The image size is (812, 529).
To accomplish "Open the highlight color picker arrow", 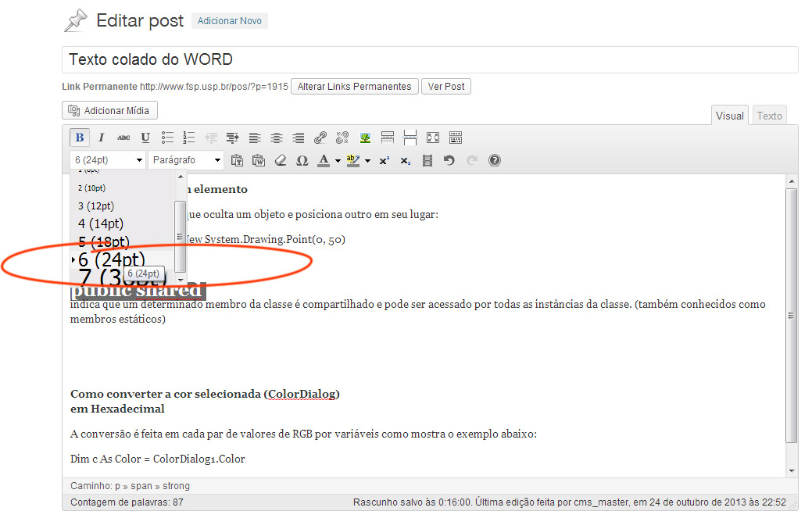I will point(367,161).
